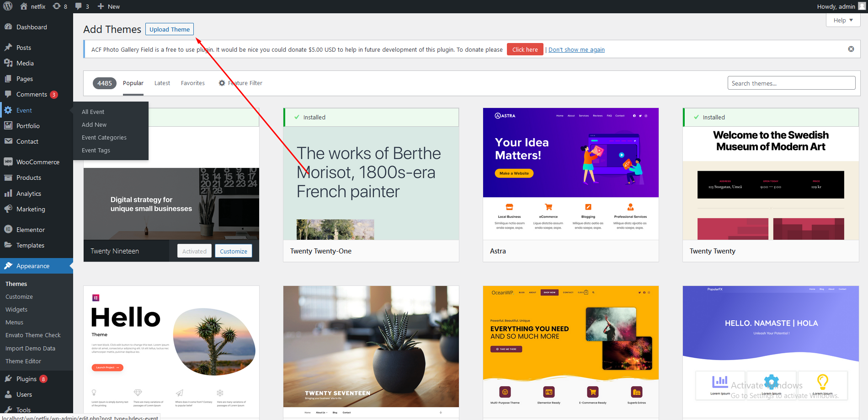Click the Comments icon in sidebar
Viewport: 868px width, 420px height.
click(x=8, y=94)
